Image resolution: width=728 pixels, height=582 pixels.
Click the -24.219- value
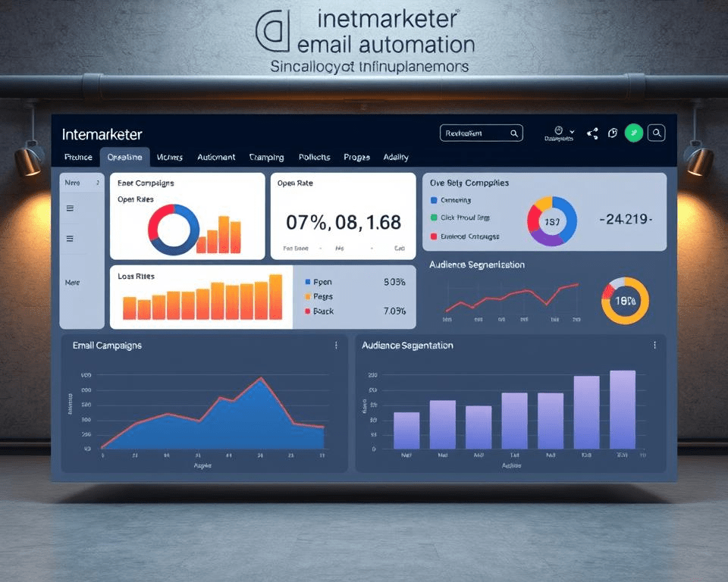pyautogui.click(x=626, y=219)
